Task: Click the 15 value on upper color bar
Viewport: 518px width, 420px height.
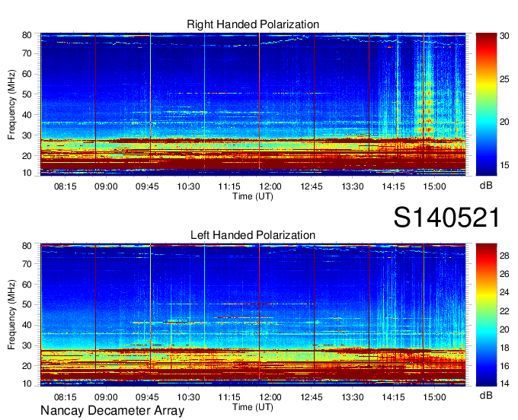Action: [504, 165]
